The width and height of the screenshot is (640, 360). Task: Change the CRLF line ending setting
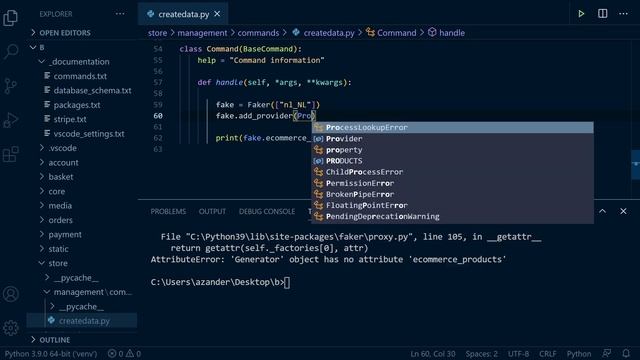pos(547,353)
